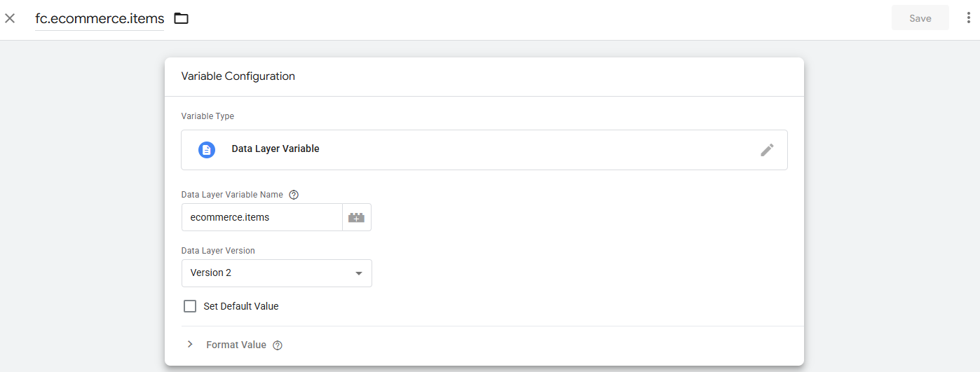980x372 pixels.
Task: Select the Data Layer Variable type box
Action: point(484,150)
